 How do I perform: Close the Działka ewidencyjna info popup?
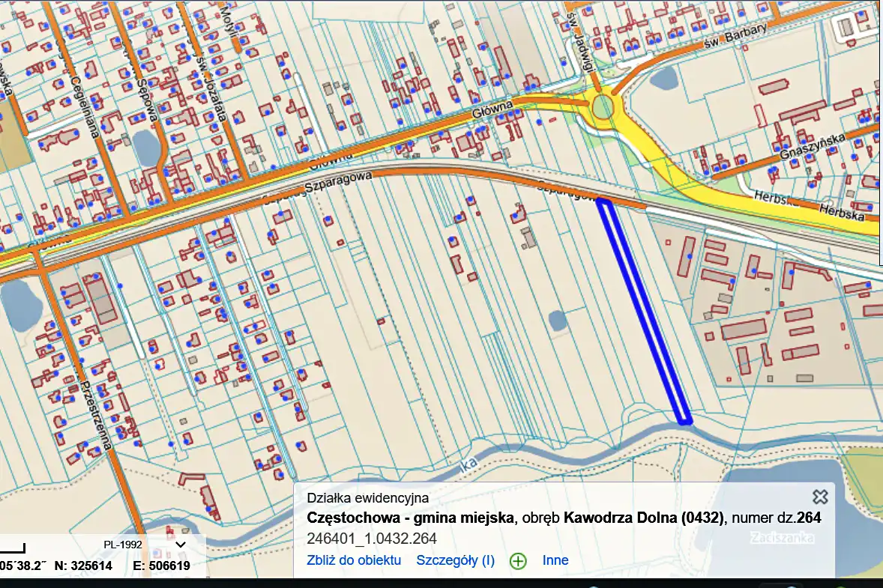pos(820,497)
